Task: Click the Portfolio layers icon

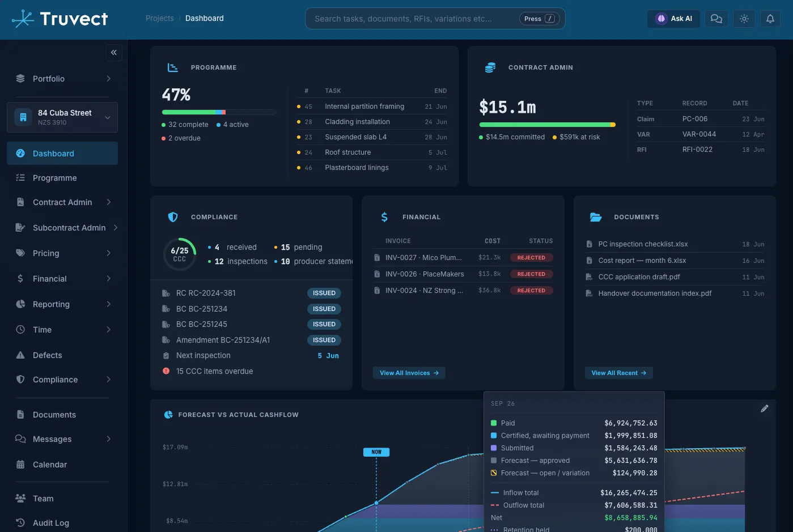Action: coord(20,79)
